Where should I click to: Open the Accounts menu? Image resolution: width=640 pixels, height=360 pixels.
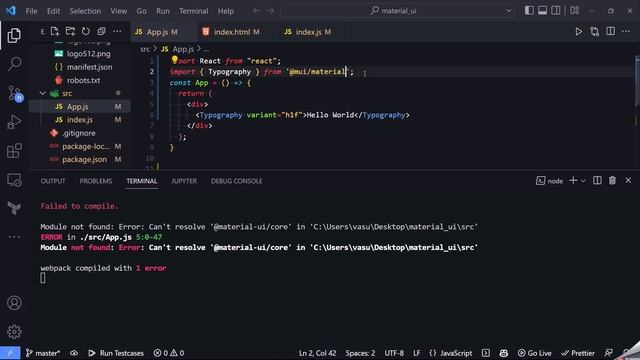(x=14, y=303)
